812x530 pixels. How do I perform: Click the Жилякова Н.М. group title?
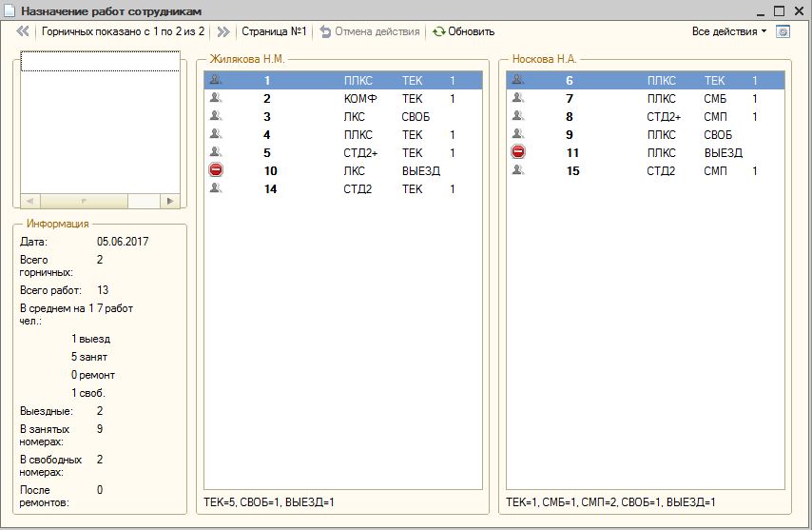coord(247,59)
